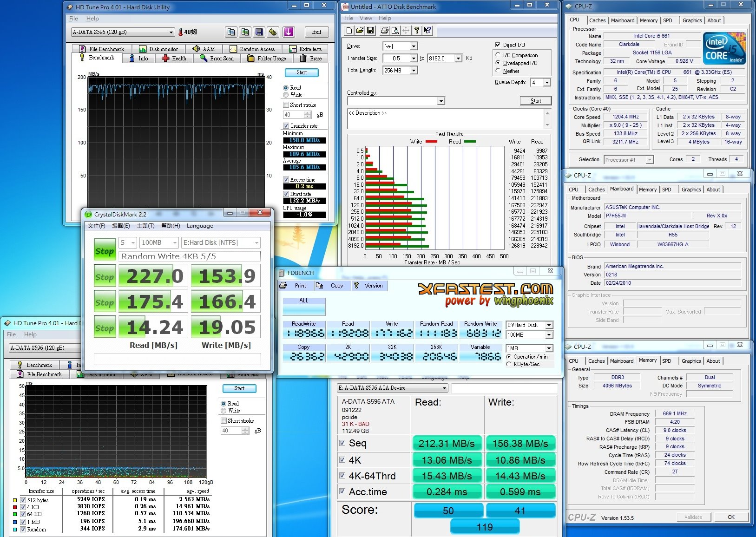Click ATTO context help arrow-question icon
The image size is (756, 537).
pos(427,31)
